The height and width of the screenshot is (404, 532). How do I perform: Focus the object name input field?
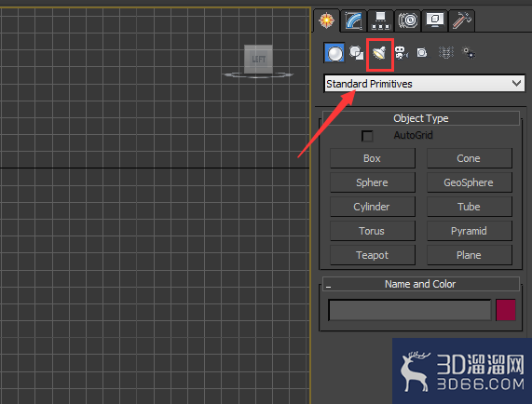click(x=410, y=310)
